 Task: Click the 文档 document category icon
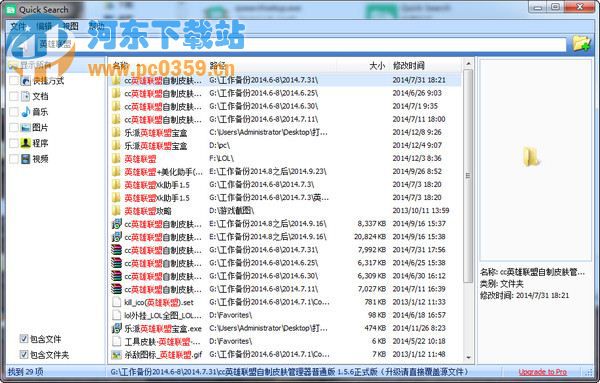pos(26,96)
